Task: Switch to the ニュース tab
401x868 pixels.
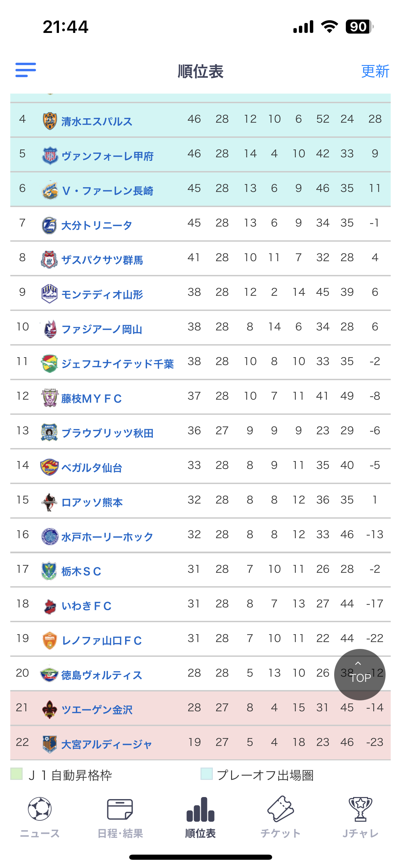Action: [x=40, y=818]
